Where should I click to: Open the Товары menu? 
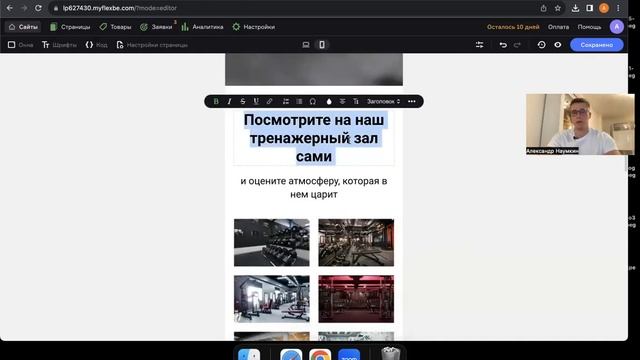click(x=116, y=27)
